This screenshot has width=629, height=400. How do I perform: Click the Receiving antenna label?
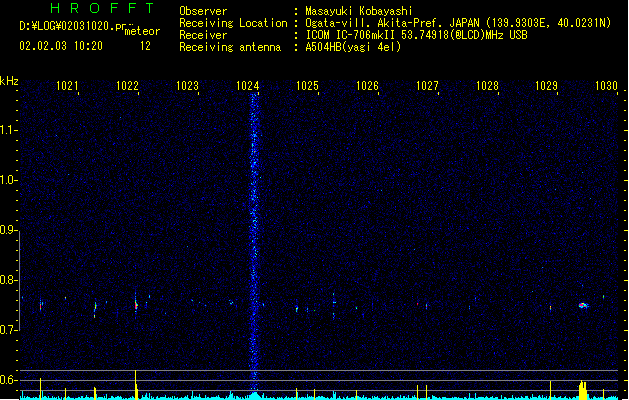coord(230,47)
